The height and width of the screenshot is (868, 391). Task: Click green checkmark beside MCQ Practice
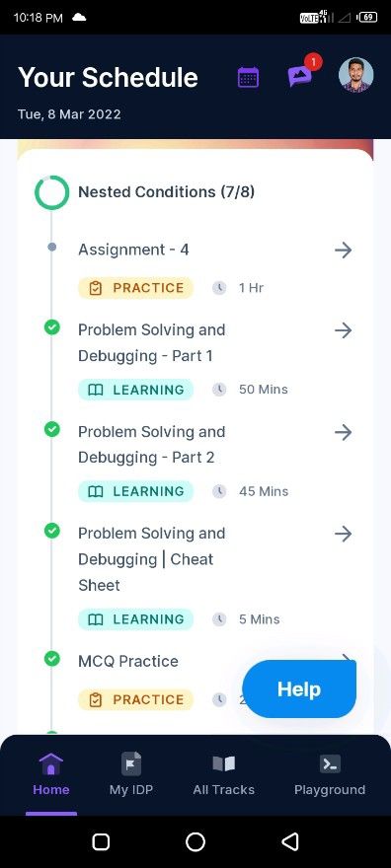tap(51, 659)
